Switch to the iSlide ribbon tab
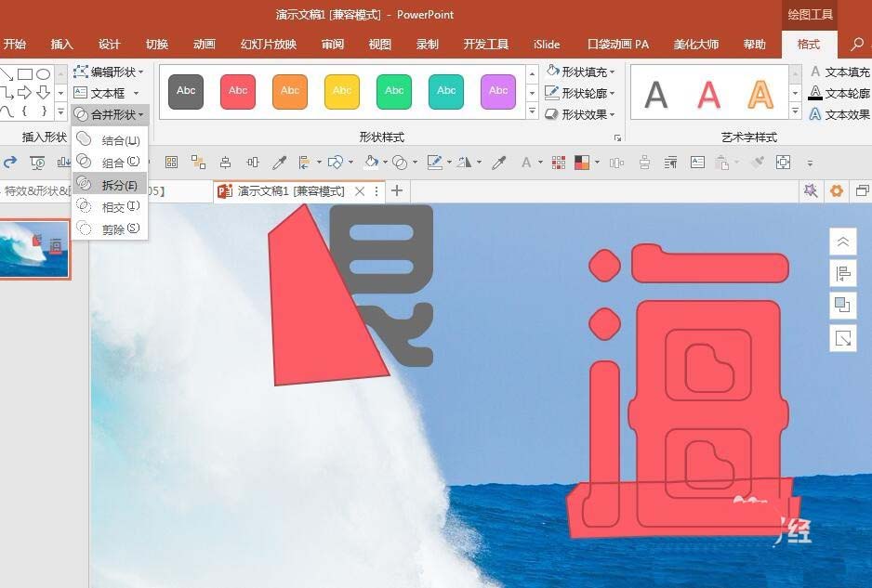The height and width of the screenshot is (588, 872). tap(546, 44)
